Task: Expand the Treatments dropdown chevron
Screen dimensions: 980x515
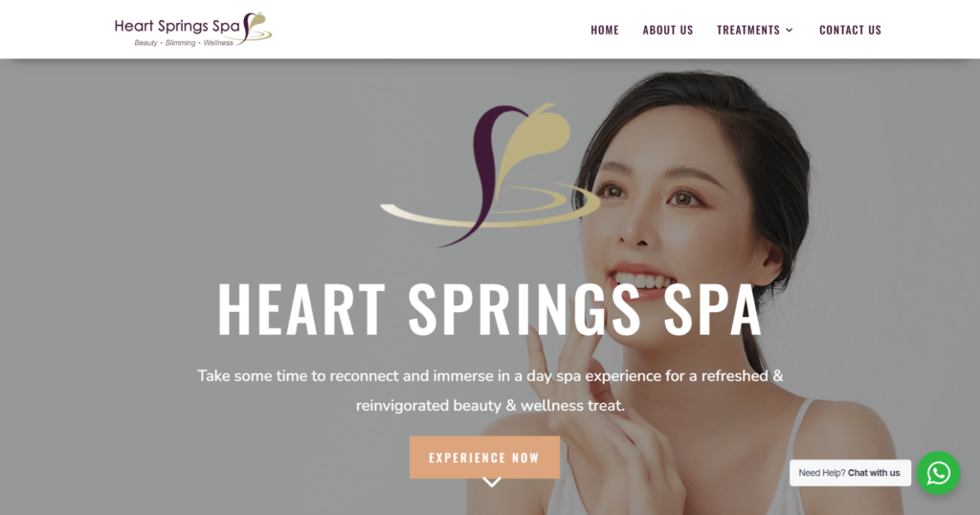Action: (x=790, y=30)
